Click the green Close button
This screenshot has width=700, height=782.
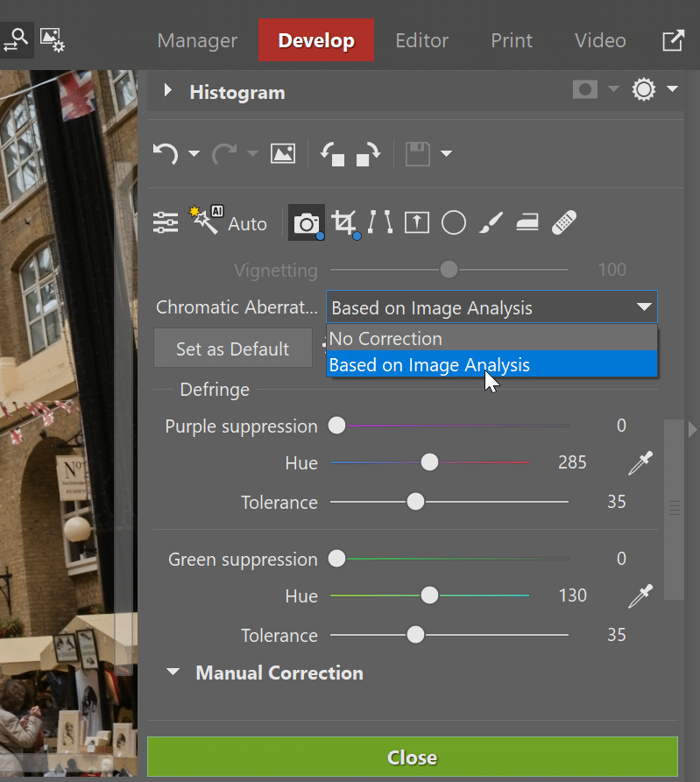point(412,757)
